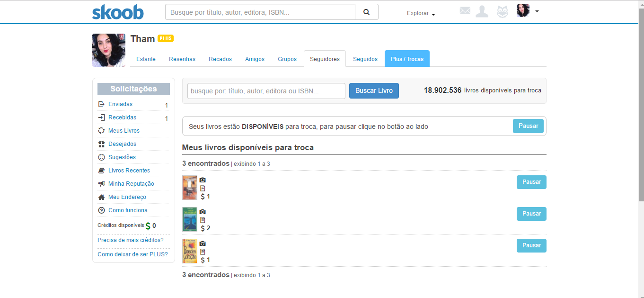Viewport: 644px width, 298px height.
Task: Click the camera icon on Paredes do Coração
Action: [x=203, y=244]
